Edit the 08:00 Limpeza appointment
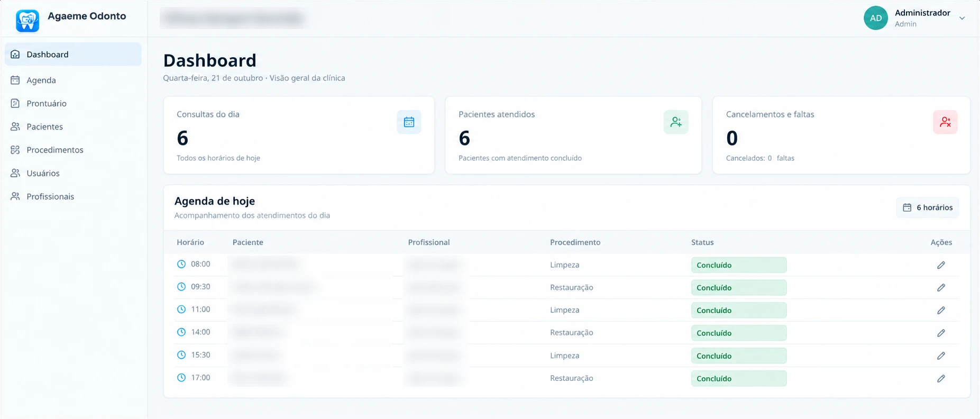The width and height of the screenshot is (980, 419). click(x=941, y=265)
